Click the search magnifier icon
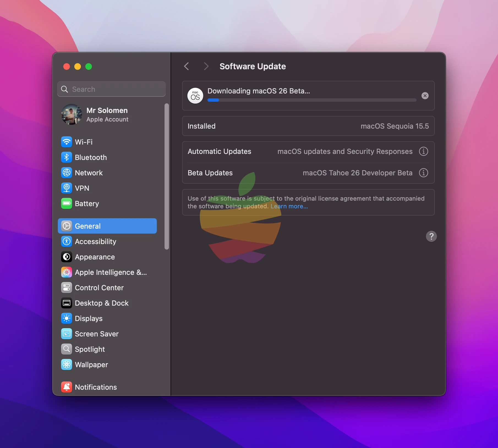 click(64, 89)
